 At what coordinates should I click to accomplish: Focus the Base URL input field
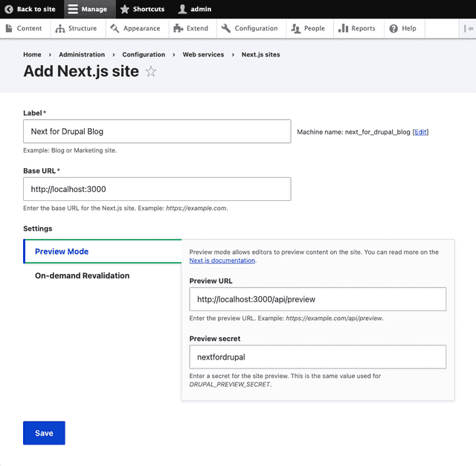click(157, 189)
